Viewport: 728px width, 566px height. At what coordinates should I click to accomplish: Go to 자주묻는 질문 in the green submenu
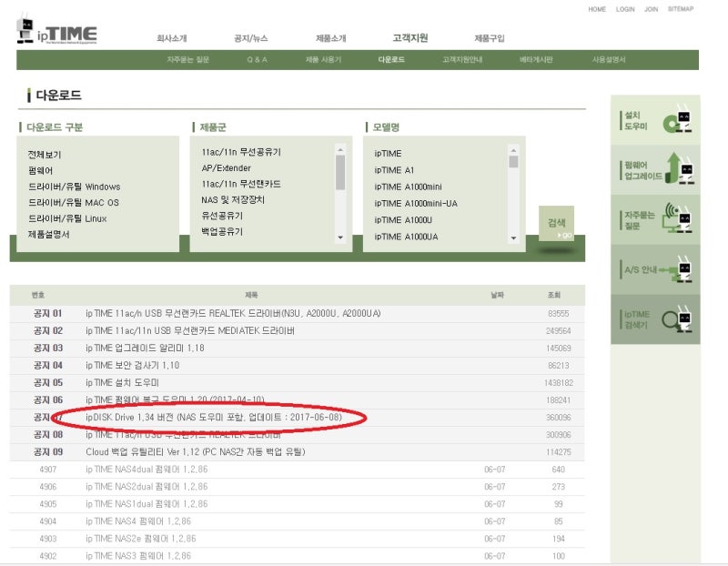click(188, 59)
